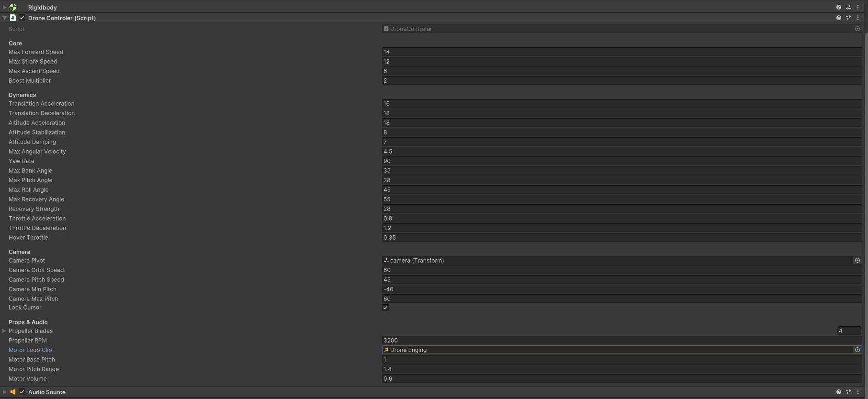Edit the Yaw Rate value field
The width and height of the screenshot is (868, 399).
[x=622, y=161]
